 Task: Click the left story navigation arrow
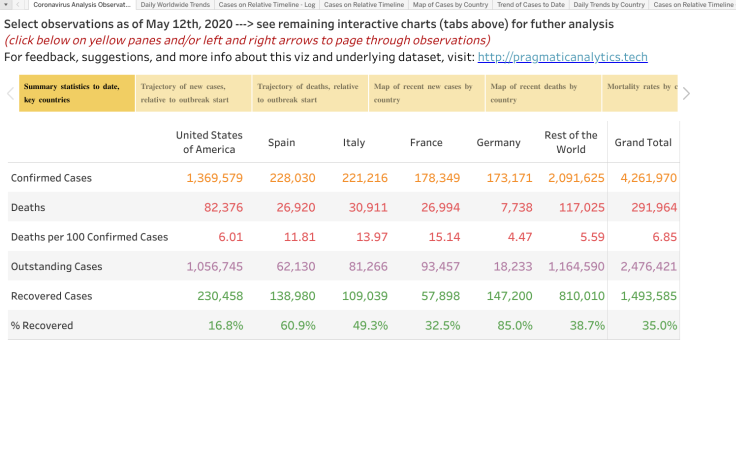(11, 93)
